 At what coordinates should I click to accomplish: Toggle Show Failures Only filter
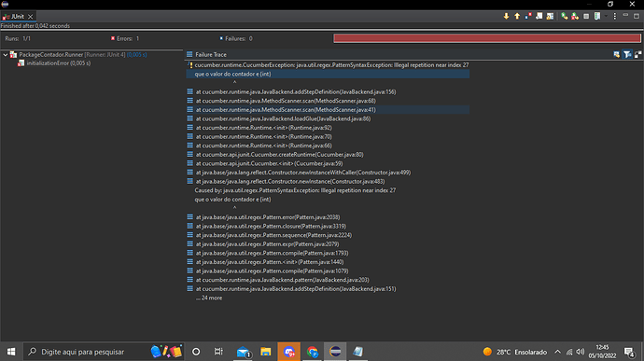click(528, 16)
